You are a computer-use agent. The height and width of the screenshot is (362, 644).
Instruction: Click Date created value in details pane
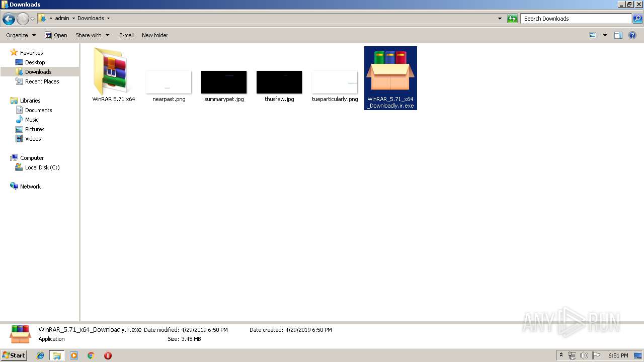pyautogui.click(x=308, y=330)
